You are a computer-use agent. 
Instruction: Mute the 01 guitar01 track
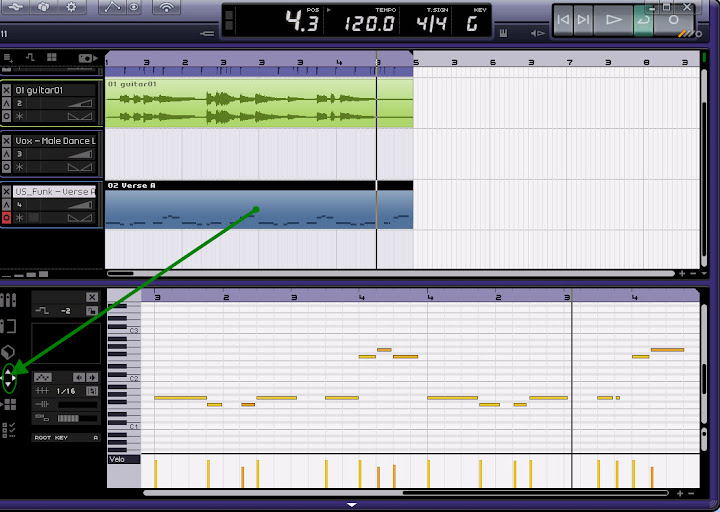(x=7, y=89)
